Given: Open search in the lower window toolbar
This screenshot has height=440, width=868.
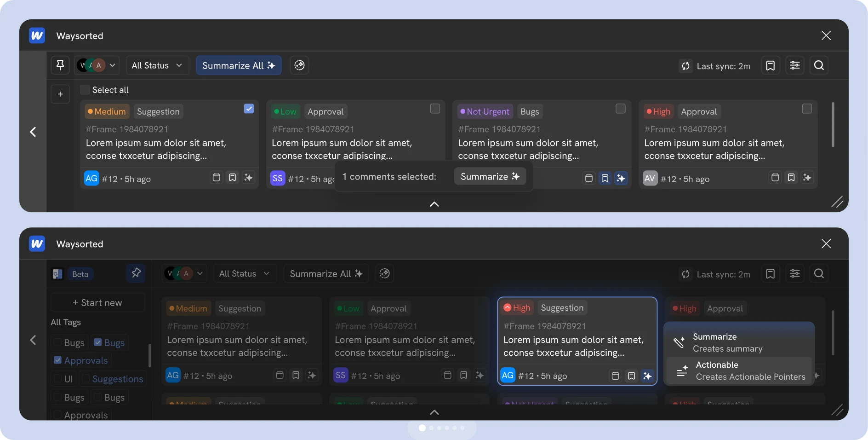Looking at the screenshot, I should [x=819, y=273].
